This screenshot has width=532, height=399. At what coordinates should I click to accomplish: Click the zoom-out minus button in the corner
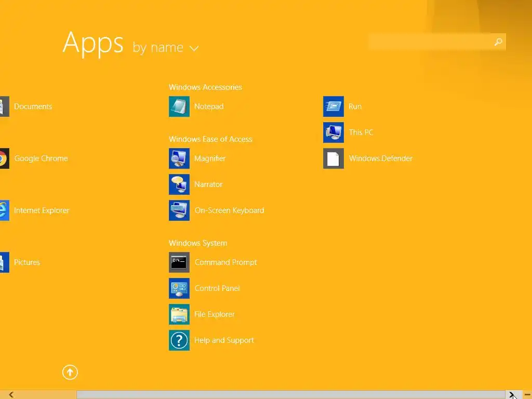[x=528, y=395]
